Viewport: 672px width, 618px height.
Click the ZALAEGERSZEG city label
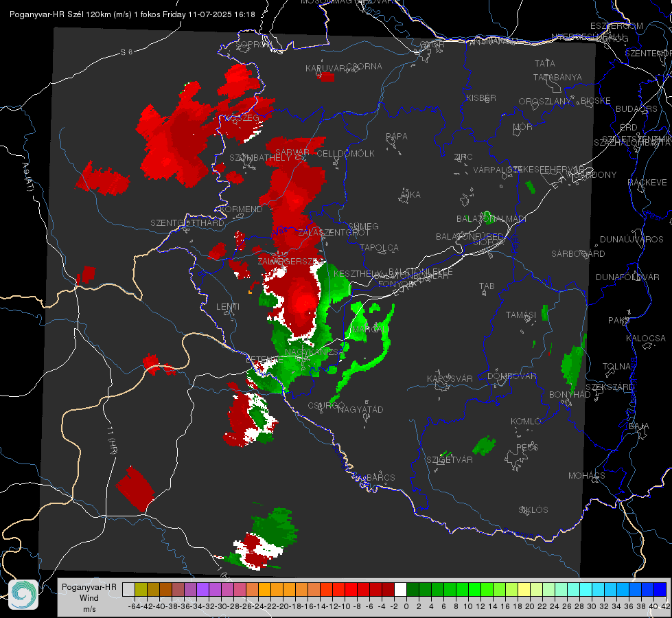(291, 261)
